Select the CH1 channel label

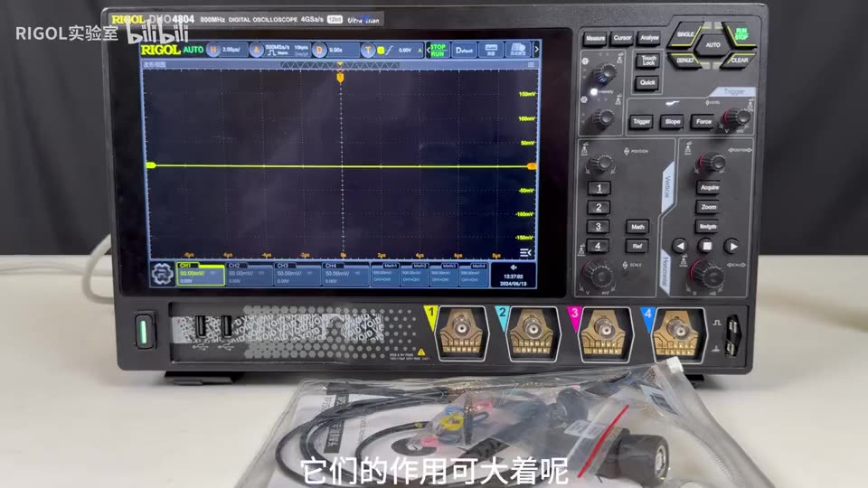click(x=184, y=266)
